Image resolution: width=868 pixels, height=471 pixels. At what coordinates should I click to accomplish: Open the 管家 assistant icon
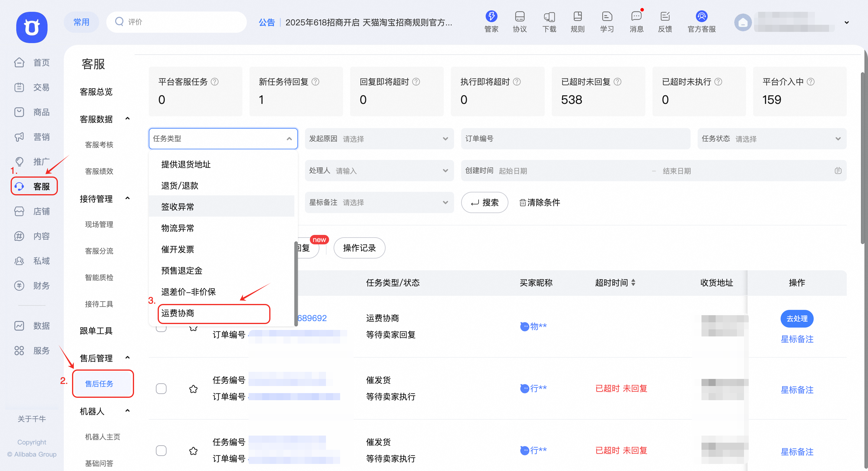pos(491,16)
